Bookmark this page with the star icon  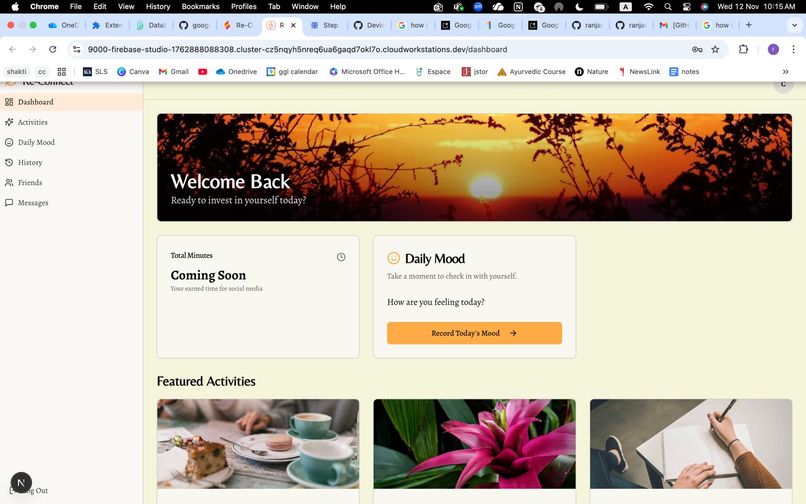coord(715,49)
